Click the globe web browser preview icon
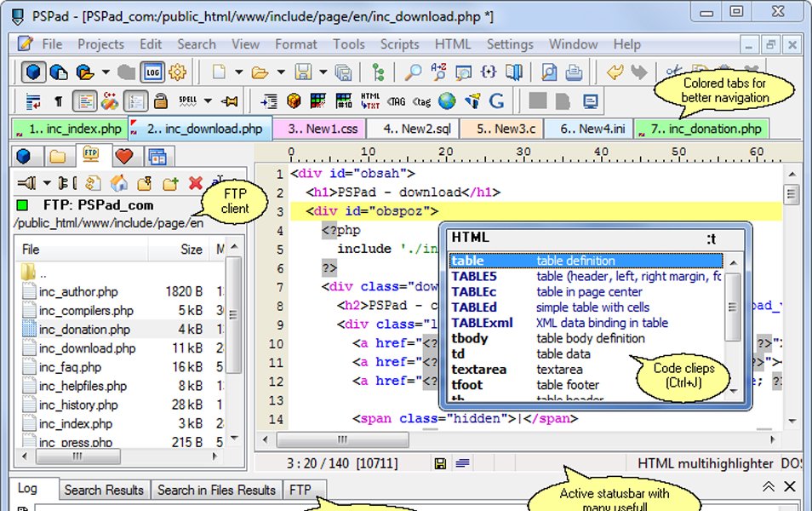This screenshot has height=511, width=812. tap(446, 101)
